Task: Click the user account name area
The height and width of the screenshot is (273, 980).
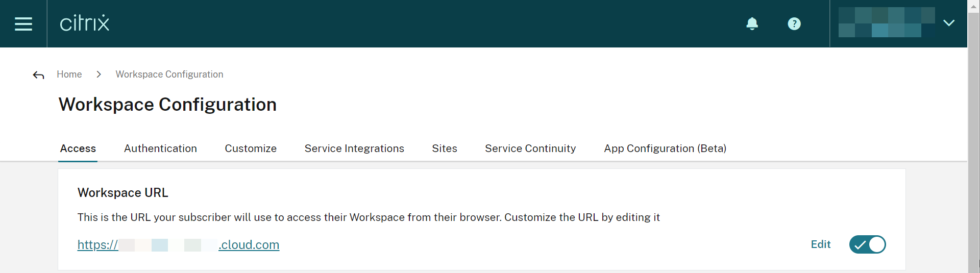Action: tap(887, 23)
